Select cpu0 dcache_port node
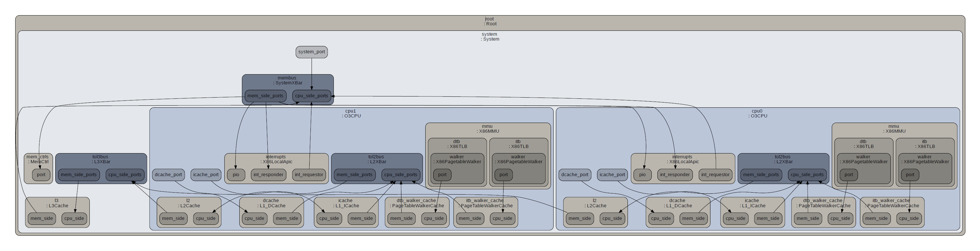980x251 pixels. pos(575,175)
